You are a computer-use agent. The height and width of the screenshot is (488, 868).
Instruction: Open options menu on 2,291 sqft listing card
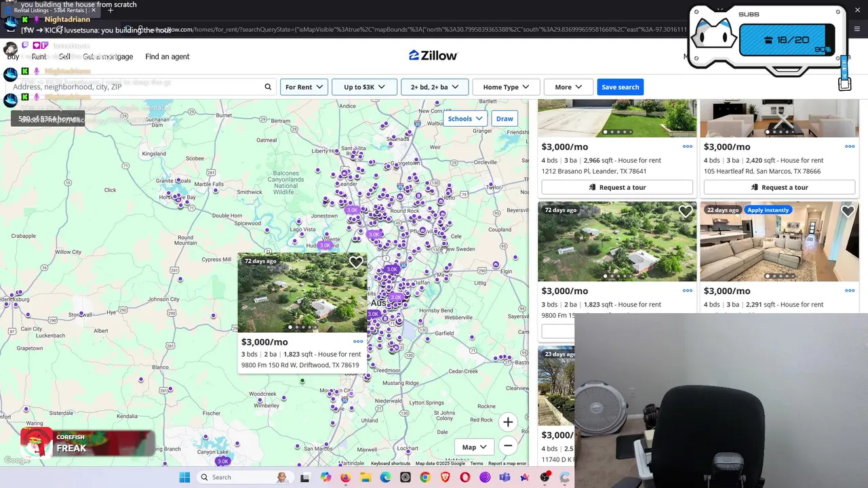click(x=850, y=291)
